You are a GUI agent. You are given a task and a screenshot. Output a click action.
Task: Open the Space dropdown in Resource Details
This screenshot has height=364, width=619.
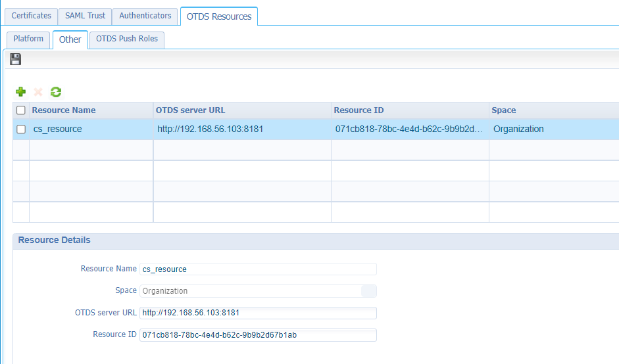pyautogui.click(x=369, y=291)
